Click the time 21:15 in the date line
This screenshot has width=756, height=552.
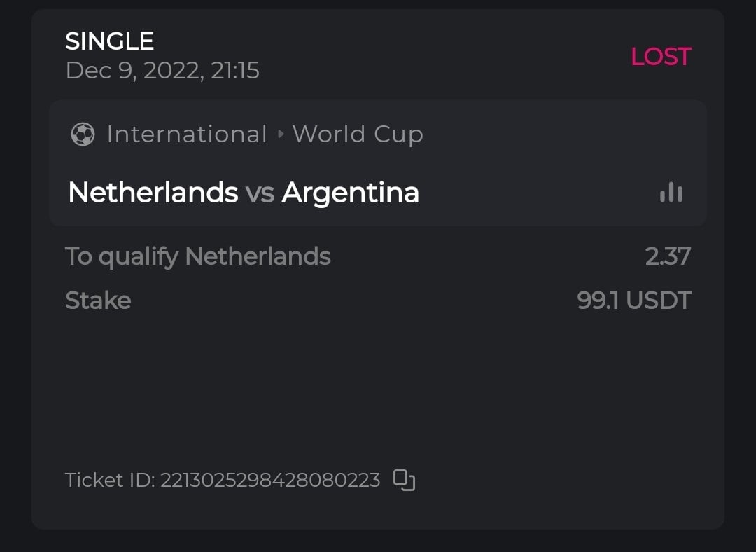[x=234, y=71]
